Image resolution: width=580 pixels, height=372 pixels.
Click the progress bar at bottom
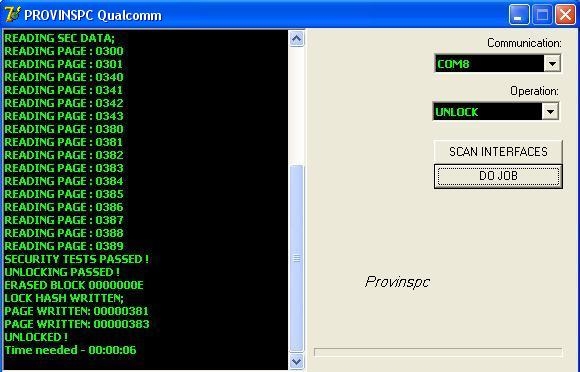(x=438, y=352)
